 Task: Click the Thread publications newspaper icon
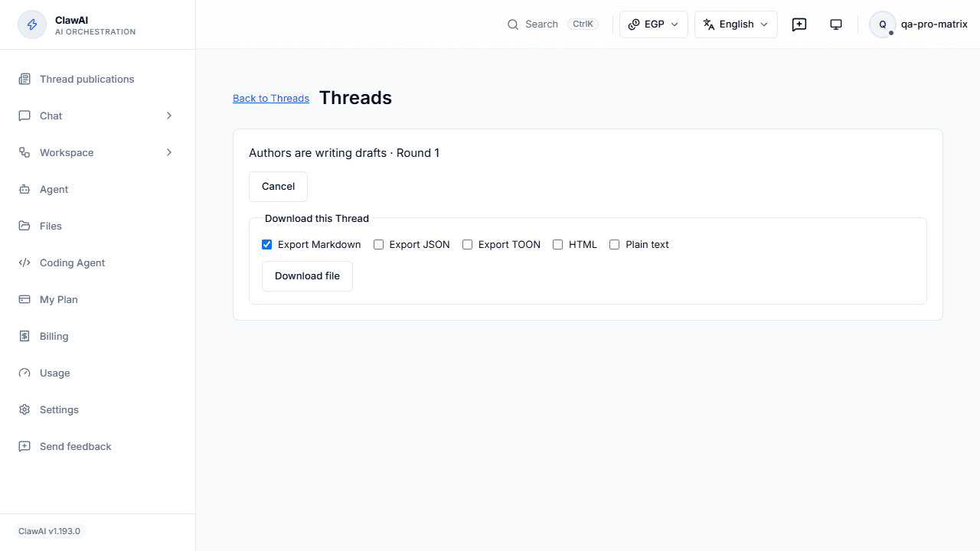(24, 79)
